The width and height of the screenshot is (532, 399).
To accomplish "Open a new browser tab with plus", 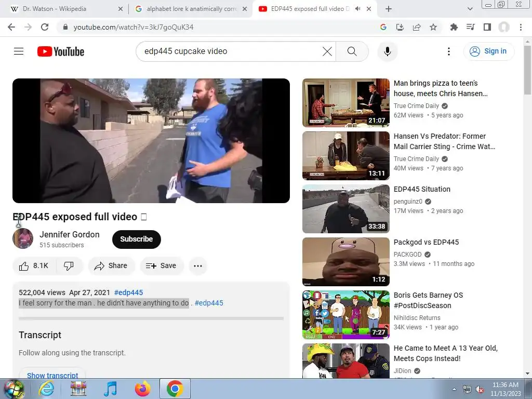I will point(389,9).
